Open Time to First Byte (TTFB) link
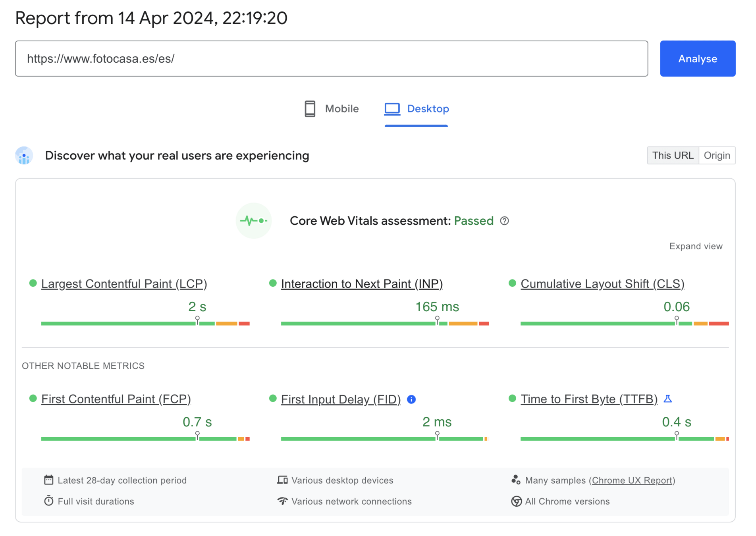Screen dimensions: 756x536 pos(589,399)
